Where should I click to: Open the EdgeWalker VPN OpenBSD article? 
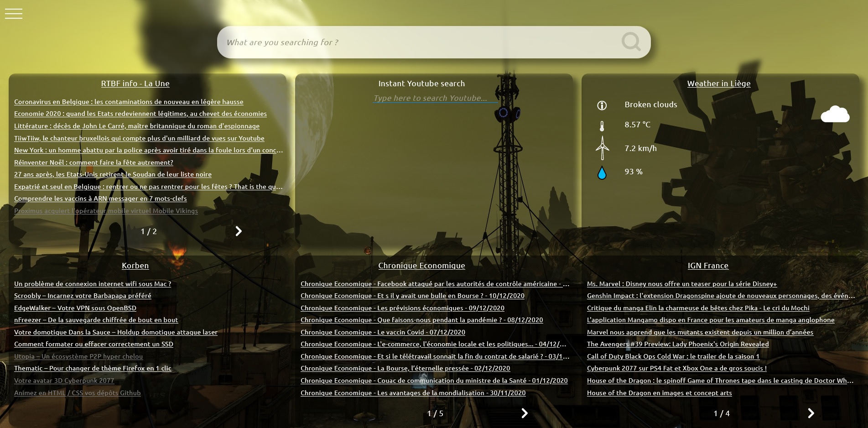(x=75, y=308)
